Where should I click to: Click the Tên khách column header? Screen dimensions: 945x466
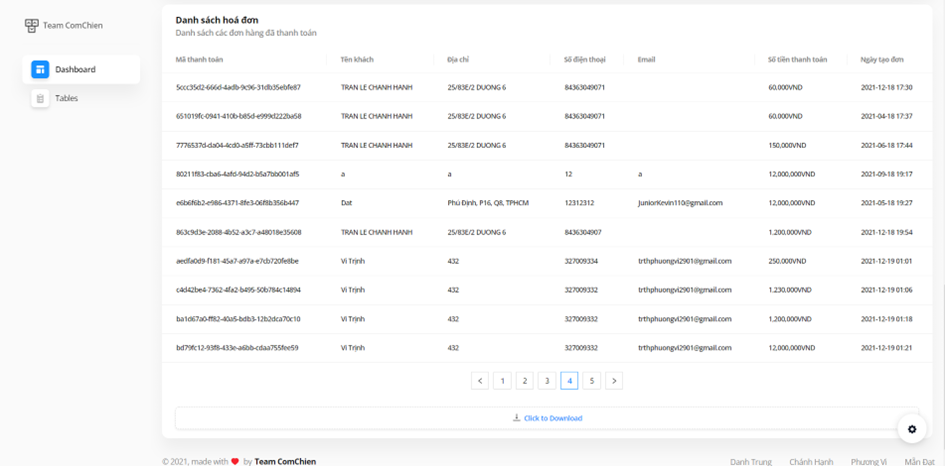pos(357,60)
